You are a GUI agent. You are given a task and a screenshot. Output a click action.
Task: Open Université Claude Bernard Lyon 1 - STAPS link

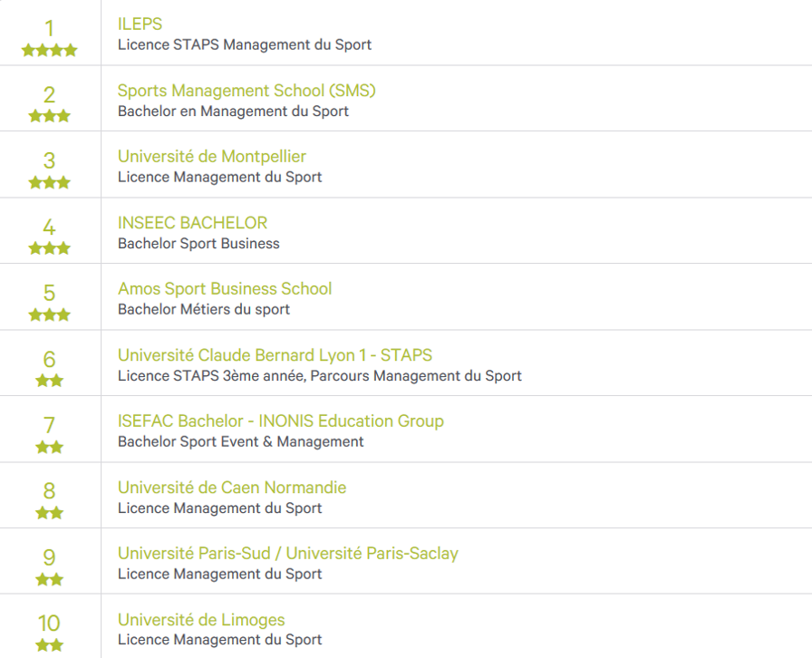click(x=275, y=355)
